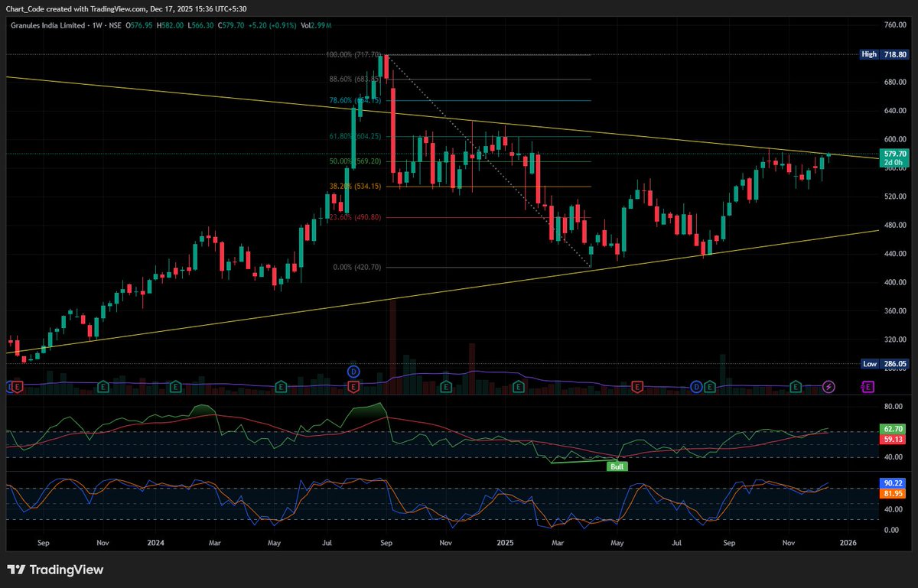Click green E earnings marker above Nov 2023
This screenshot has width=918, height=588.
(103, 388)
